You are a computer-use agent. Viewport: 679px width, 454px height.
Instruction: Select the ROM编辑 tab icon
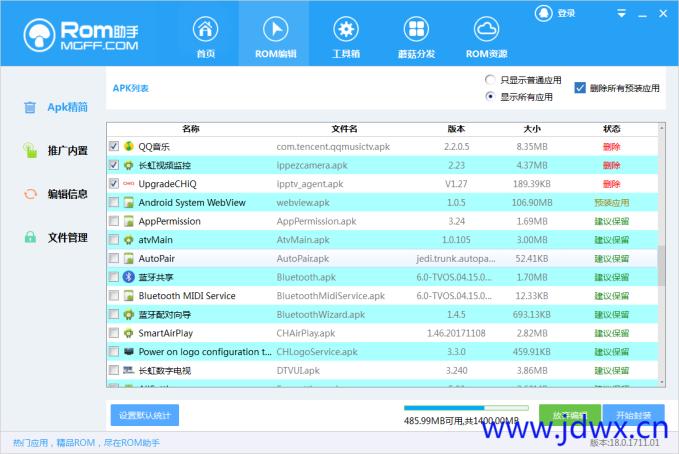pos(275,29)
